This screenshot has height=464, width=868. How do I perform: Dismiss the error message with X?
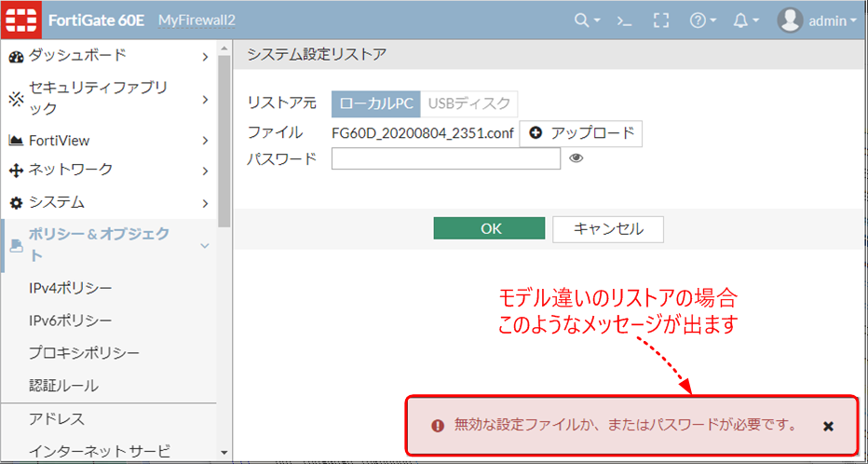click(828, 427)
